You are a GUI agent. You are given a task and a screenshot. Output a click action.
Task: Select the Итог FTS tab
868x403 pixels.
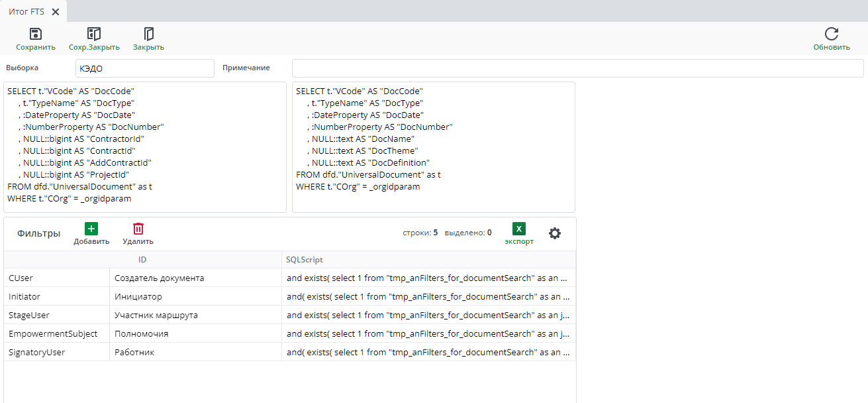click(x=27, y=11)
